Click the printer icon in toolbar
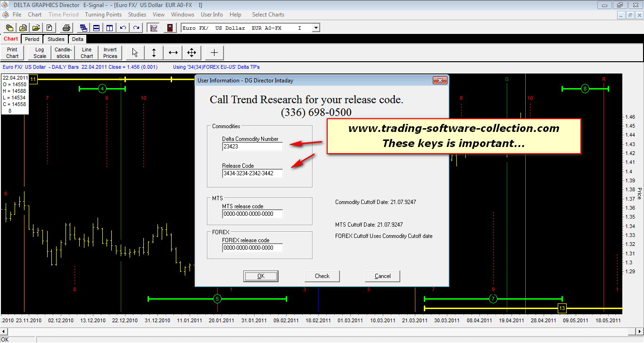Viewport: 644px width, 343px height. [66, 28]
